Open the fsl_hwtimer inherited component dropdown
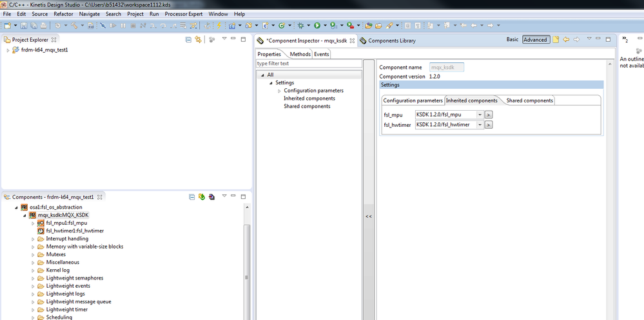The width and height of the screenshot is (644, 320). (x=480, y=125)
